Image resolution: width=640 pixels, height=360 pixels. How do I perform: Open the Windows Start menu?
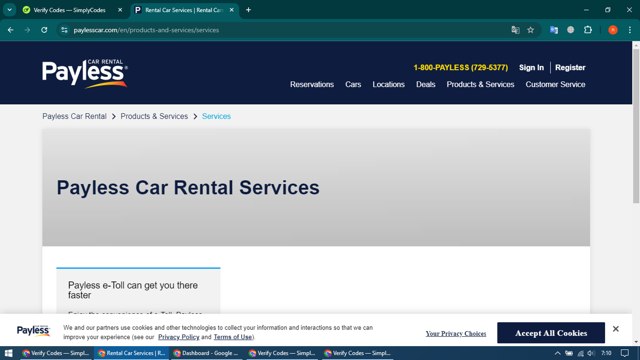8,353
